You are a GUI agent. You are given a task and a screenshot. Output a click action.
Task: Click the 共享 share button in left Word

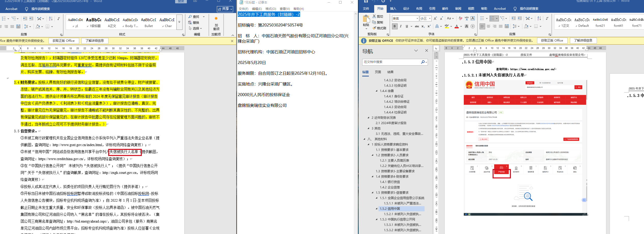[225, 9]
